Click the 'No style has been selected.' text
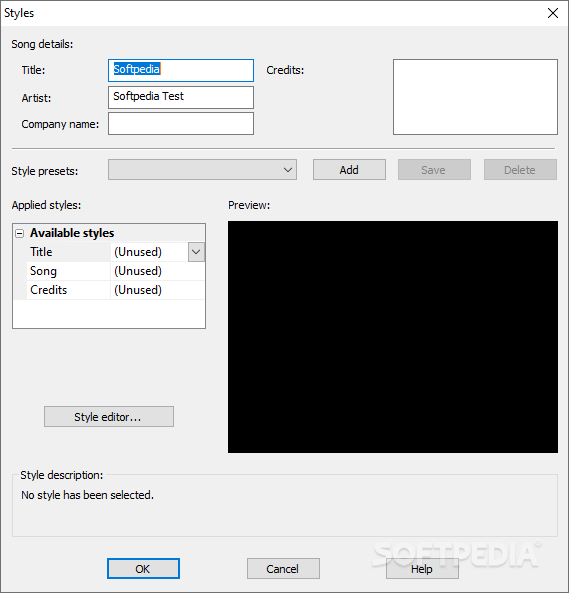The image size is (569, 593). point(87,495)
